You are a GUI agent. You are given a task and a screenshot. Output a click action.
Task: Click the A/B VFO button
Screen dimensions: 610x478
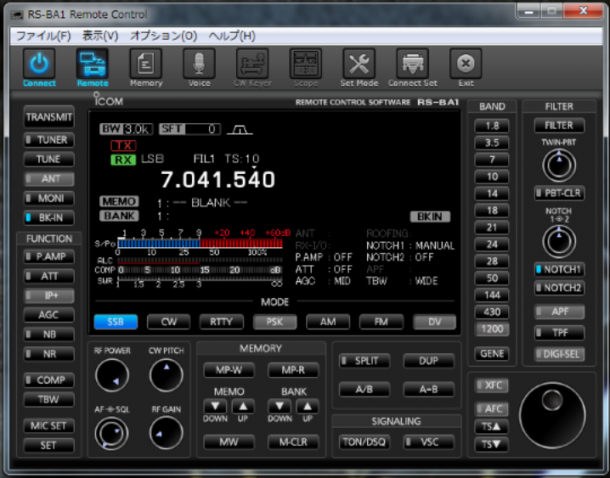(365, 389)
